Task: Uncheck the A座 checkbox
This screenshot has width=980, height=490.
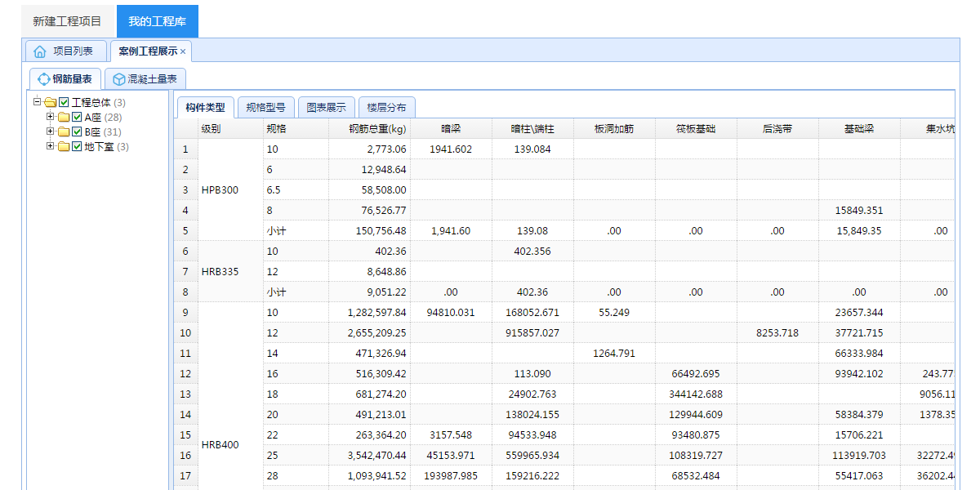Action: click(77, 118)
